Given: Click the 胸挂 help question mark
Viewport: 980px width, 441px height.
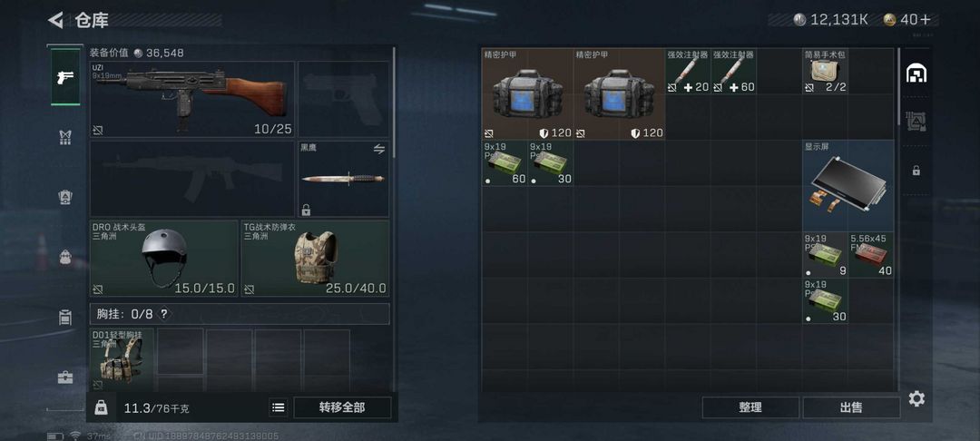Looking at the screenshot, I should point(163,314).
